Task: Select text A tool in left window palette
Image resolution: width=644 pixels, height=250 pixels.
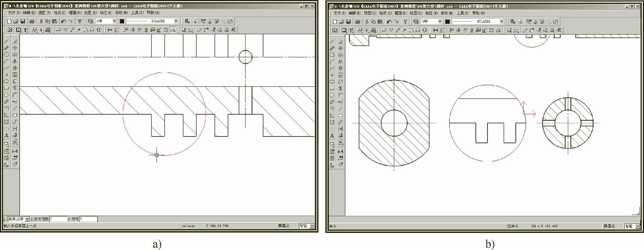Action: [x=6, y=135]
